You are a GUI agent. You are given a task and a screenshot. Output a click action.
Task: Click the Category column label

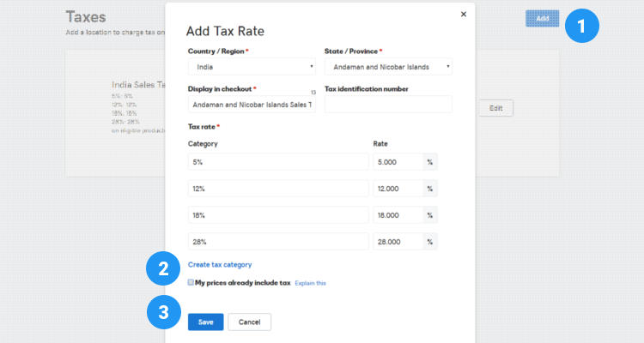[x=203, y=143]
